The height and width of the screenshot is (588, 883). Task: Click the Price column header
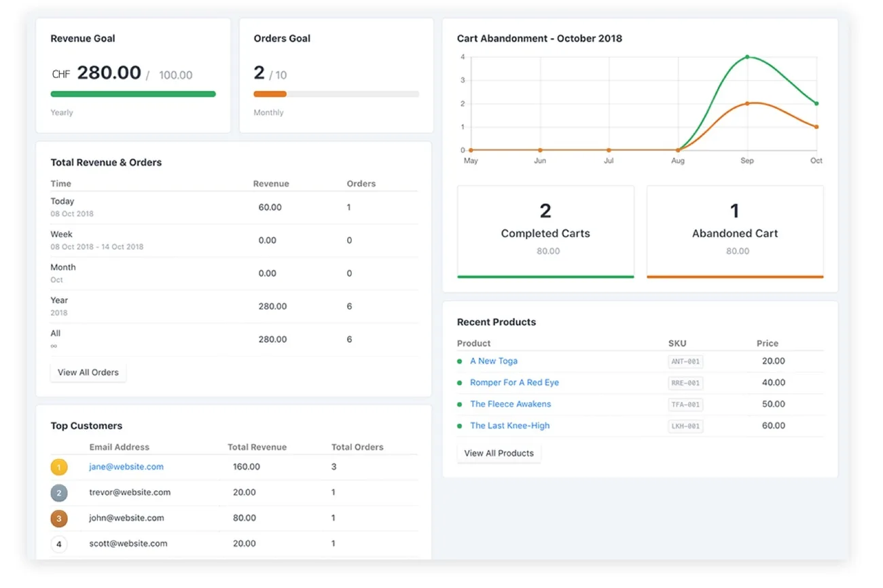pos(768,344)
